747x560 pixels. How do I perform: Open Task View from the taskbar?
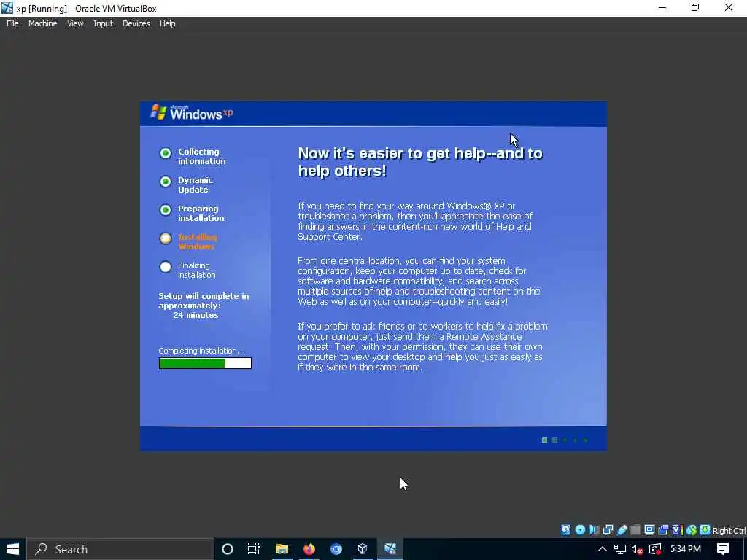254,549
